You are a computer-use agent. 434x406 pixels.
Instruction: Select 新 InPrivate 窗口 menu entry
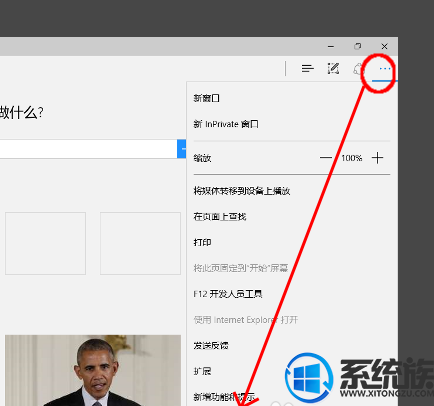pyautogui.click(x=226, y=124)
